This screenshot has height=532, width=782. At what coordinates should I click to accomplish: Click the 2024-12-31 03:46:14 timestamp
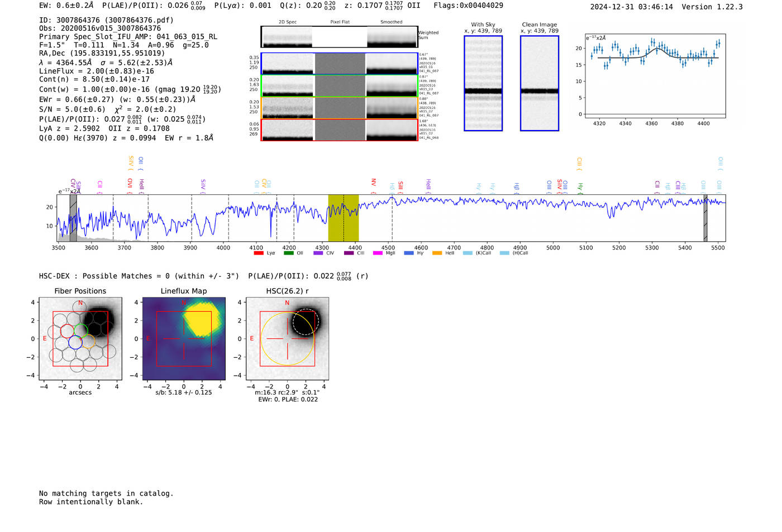[632, 7]
